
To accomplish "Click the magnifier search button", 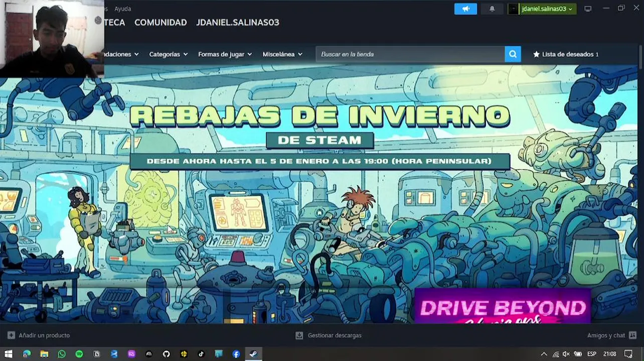I will coord(513,54).
